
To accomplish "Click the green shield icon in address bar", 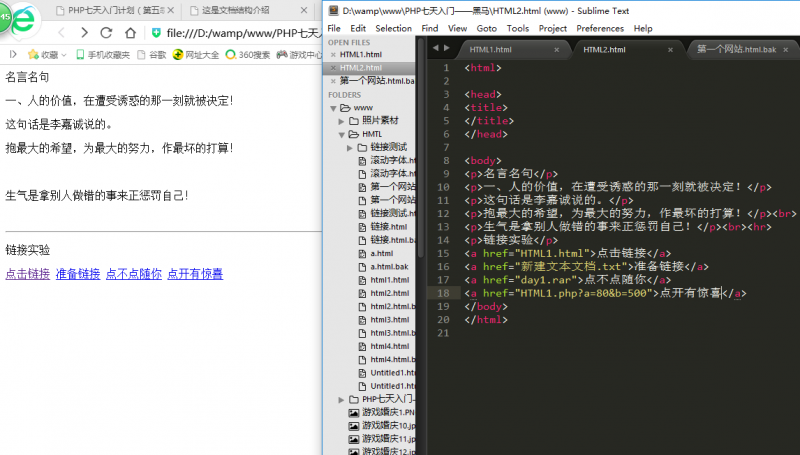I will 156,33.
